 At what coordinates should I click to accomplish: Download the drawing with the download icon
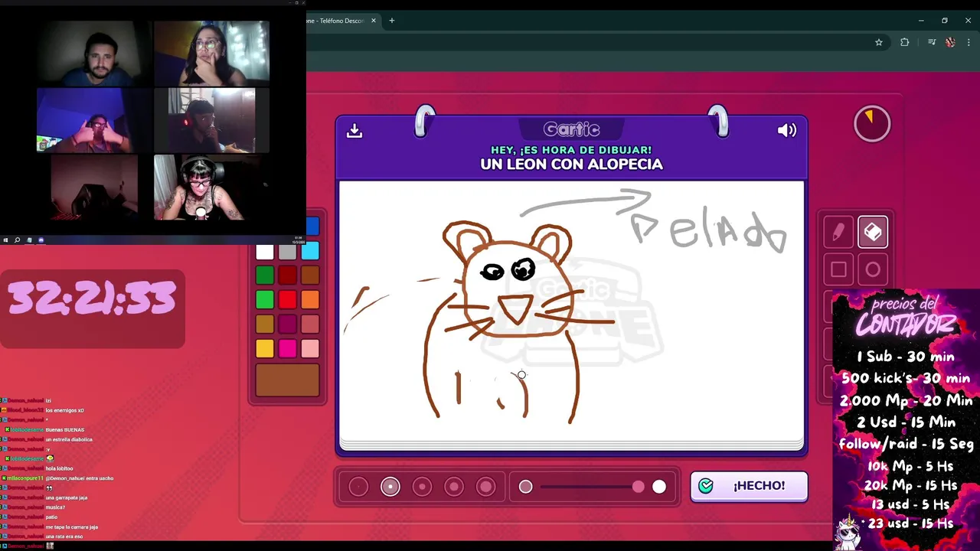[x=354, y=131]
